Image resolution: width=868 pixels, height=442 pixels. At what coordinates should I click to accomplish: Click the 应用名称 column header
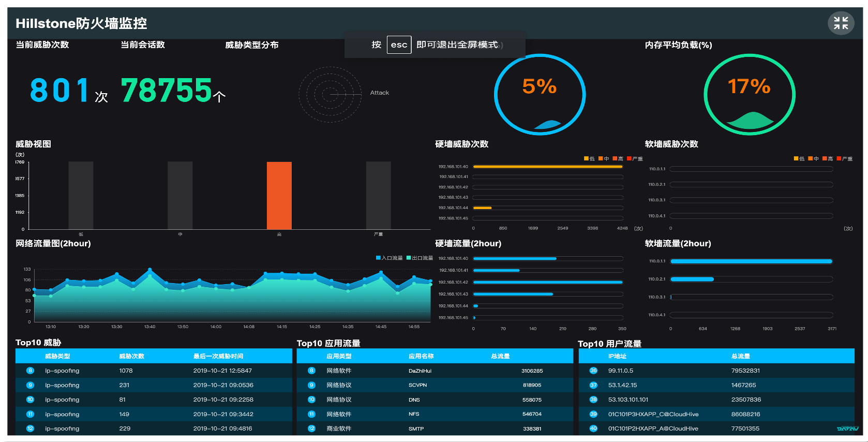421,356
